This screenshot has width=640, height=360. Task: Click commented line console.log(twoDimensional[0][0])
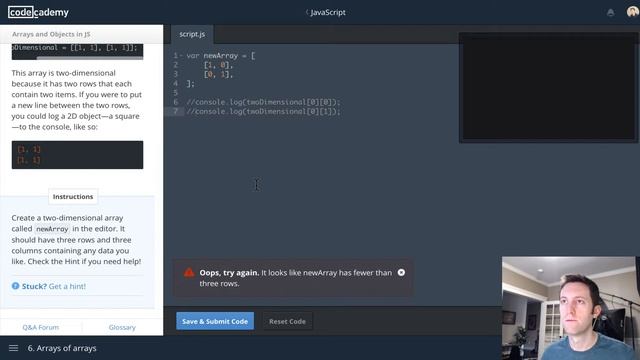[263, 102]
